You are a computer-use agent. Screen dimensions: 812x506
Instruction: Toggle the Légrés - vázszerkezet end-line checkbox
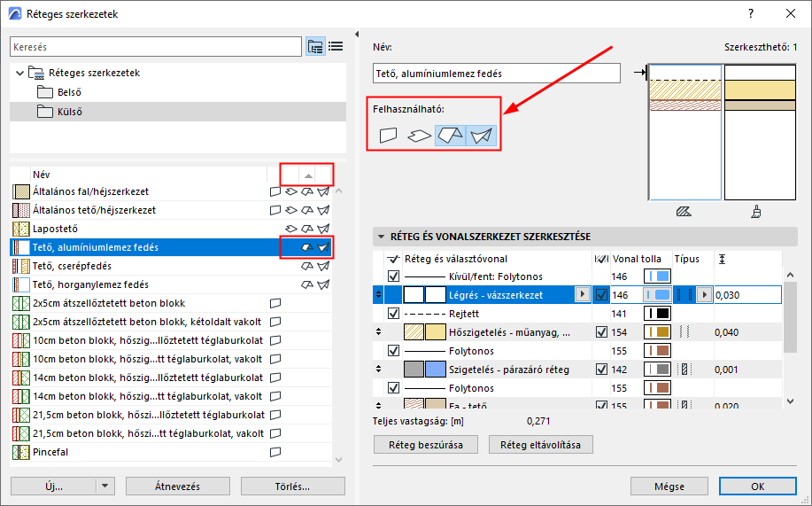pyautogui.click(x=601, y=295)
